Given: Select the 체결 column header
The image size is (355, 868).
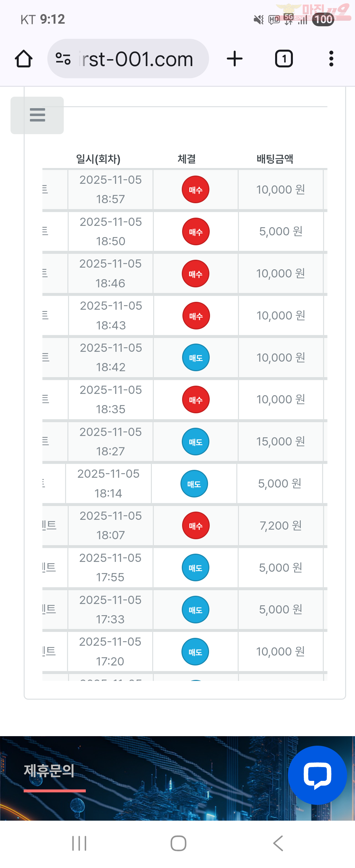Looking at the screenshot, I should click(x=187, y=159).
